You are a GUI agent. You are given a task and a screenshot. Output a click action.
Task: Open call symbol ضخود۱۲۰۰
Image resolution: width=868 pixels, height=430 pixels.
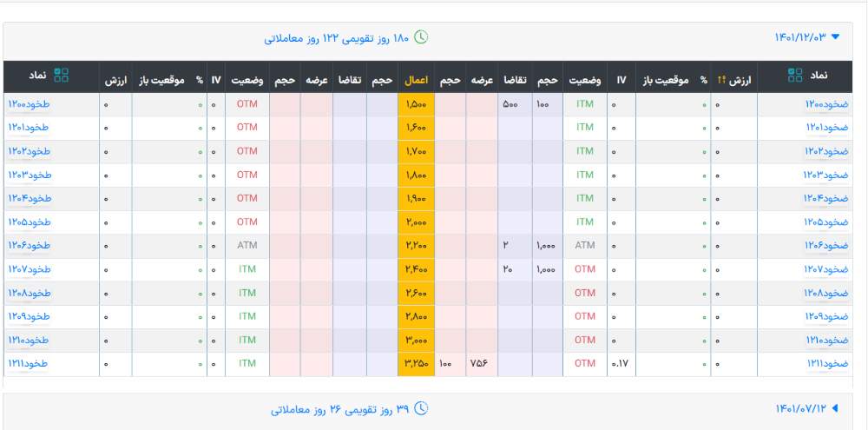[x=826, y=104]
